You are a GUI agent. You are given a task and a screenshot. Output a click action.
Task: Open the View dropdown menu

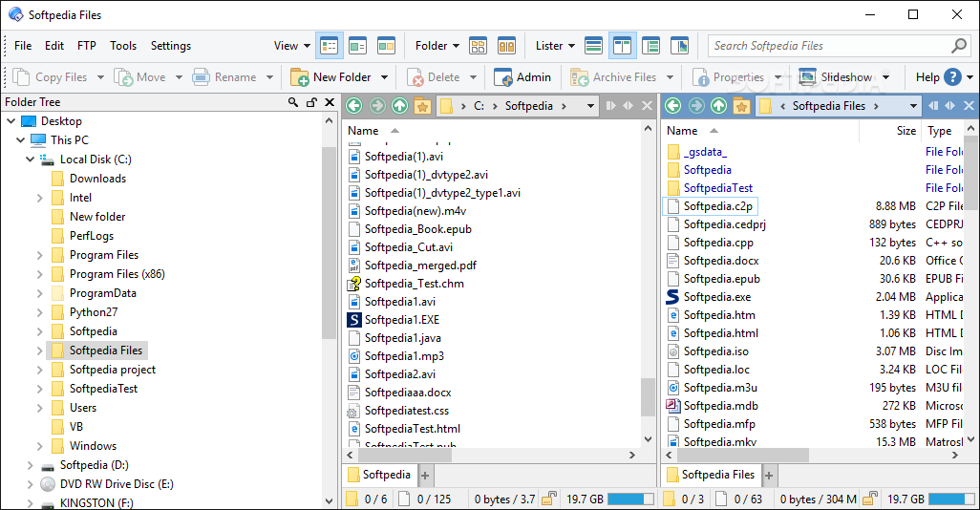[x=292, y=46]
